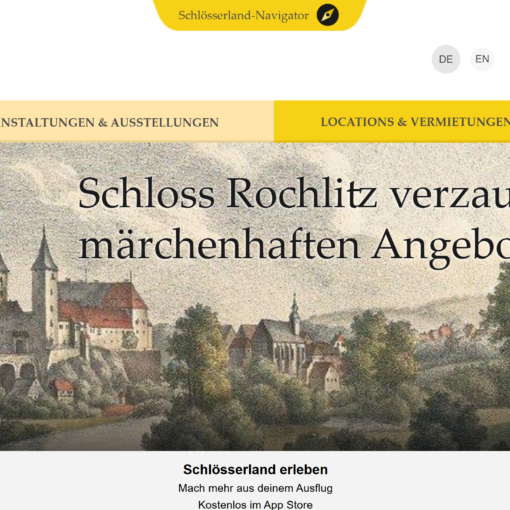Click the small red-roofed hut below the castle rock
The width and height of the screenshot is (510, 510).
pos(63,389)
